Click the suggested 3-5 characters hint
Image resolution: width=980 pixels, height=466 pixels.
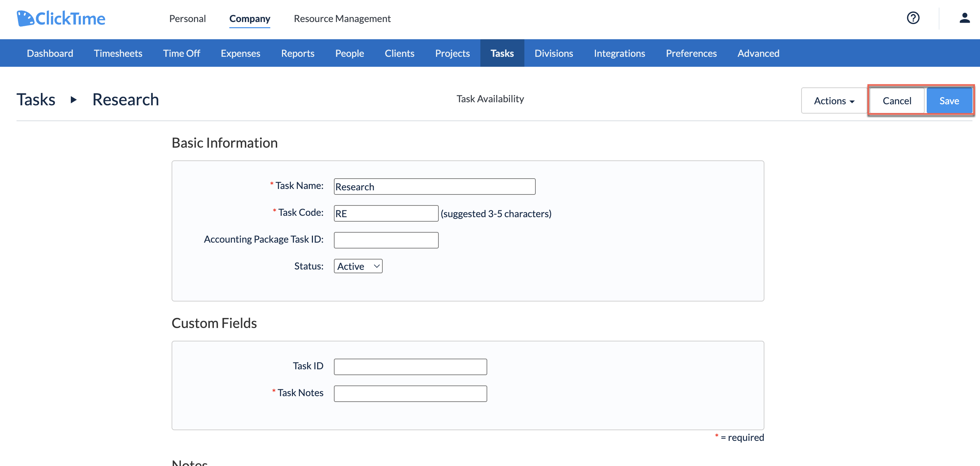(496, 214)
